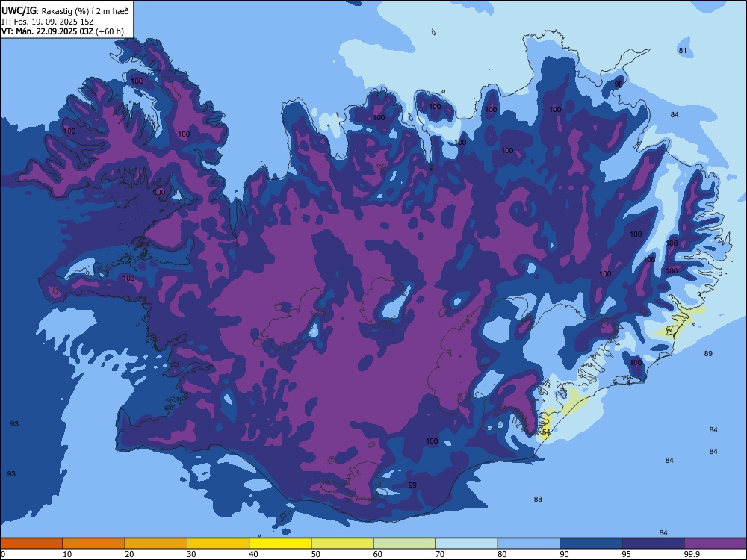Click legend tick label '99.9'

point(692,554)
